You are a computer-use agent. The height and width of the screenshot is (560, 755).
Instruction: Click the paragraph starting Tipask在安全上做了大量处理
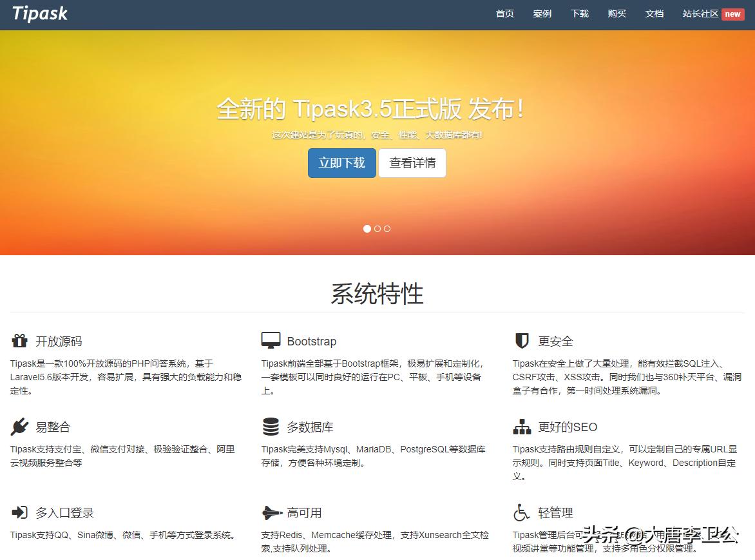tap(627, 377)
